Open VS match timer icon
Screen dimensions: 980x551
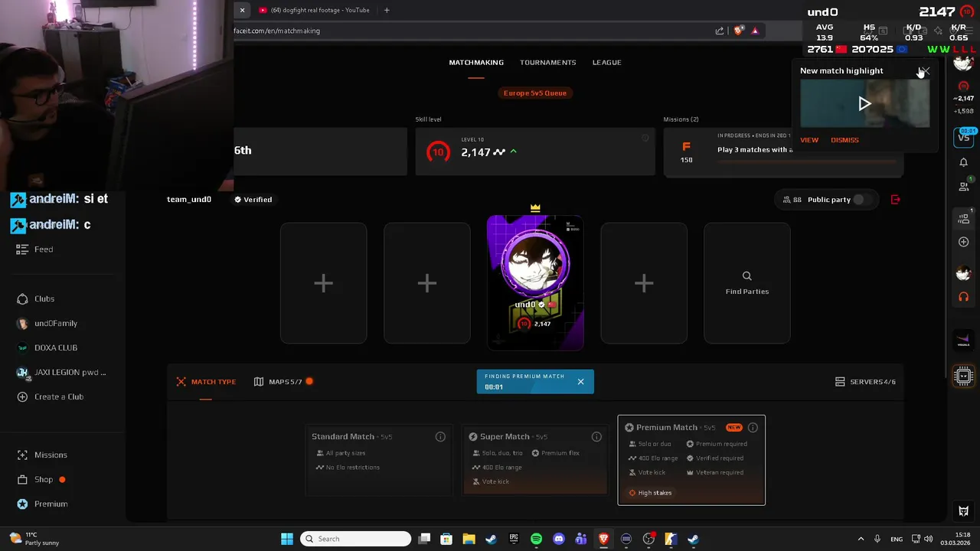coord(964,137)
